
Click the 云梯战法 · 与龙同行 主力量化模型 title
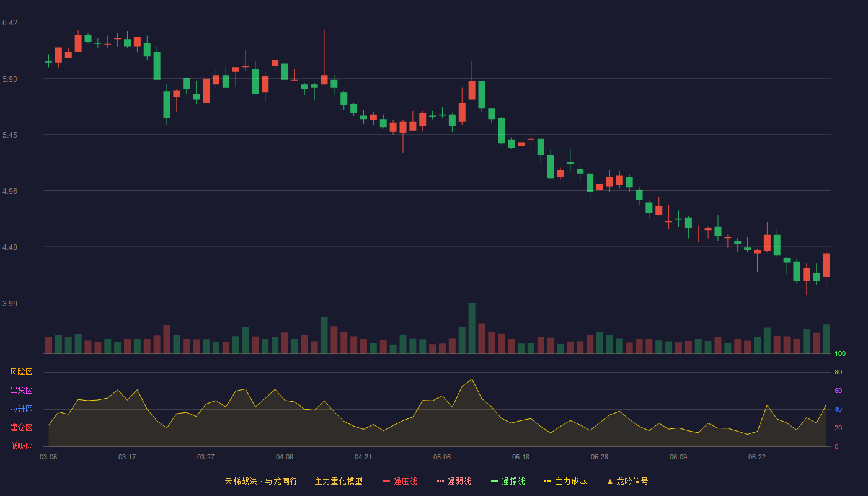[x=294, y=481]
